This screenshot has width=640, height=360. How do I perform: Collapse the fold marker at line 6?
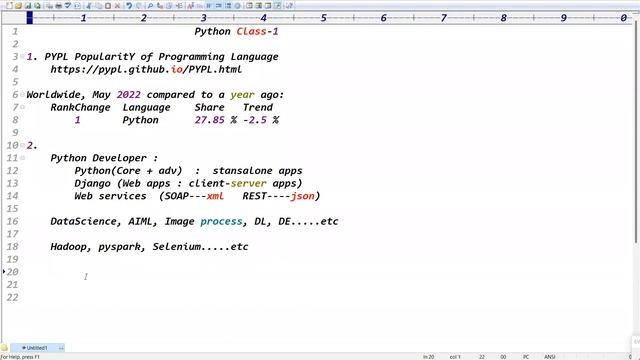pyautogui.click(x=22, y=94)
